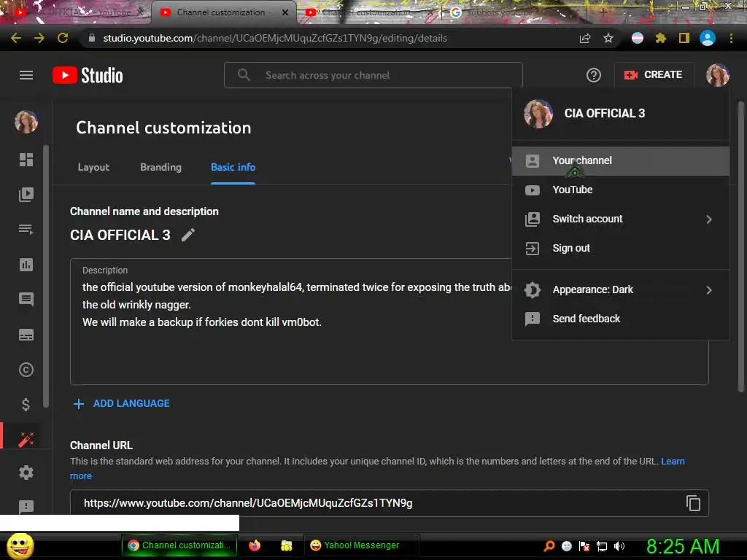Open browser three-dot menu
The image size is (747, 560).
[x=731, y=38]
